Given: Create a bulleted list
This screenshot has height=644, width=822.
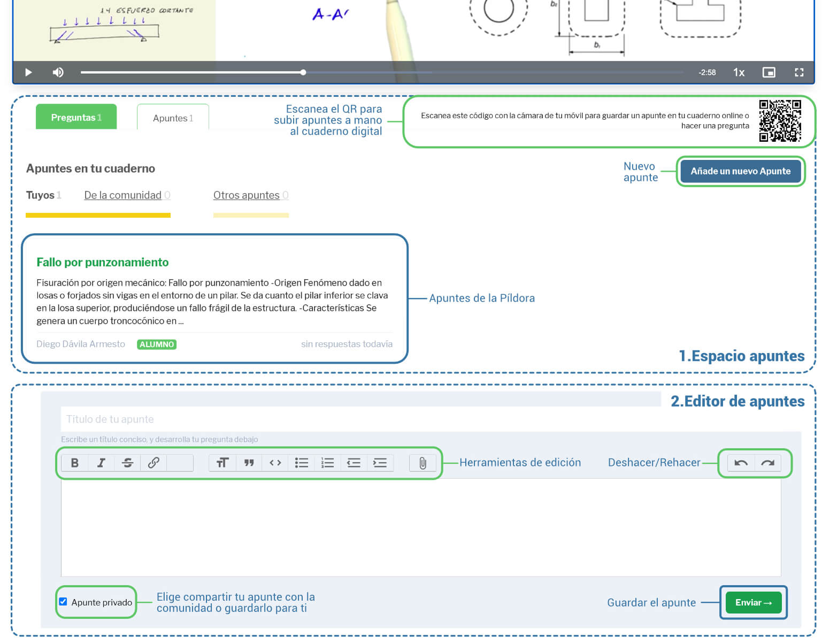Looking at the screenshot, I should coord(301,463).
